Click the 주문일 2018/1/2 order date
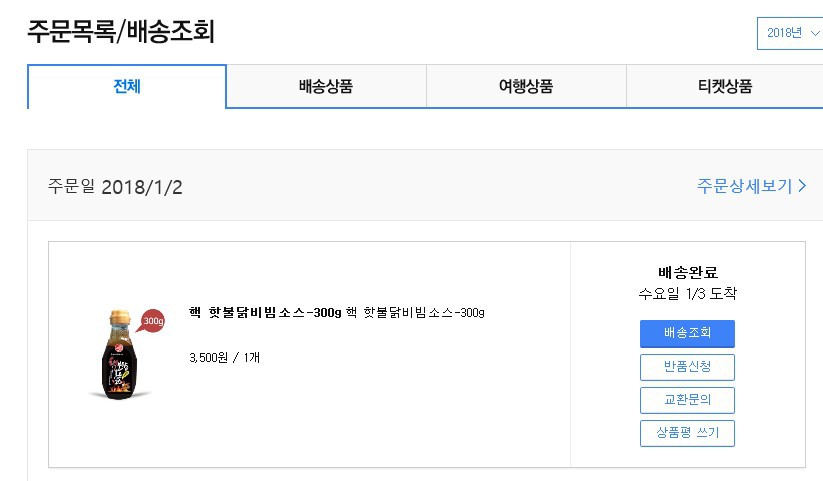Screen dimensions: 823x481 [x=115, y=187]
